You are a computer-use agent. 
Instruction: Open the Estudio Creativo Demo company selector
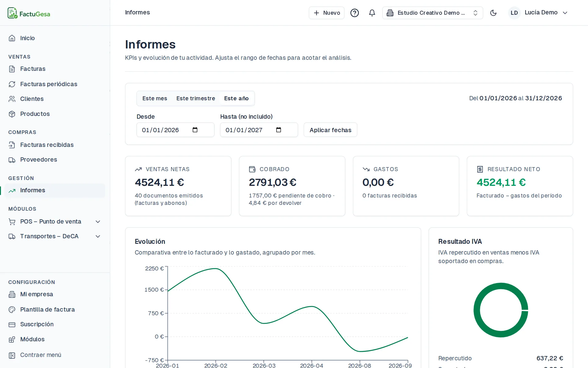coord(432,13)
